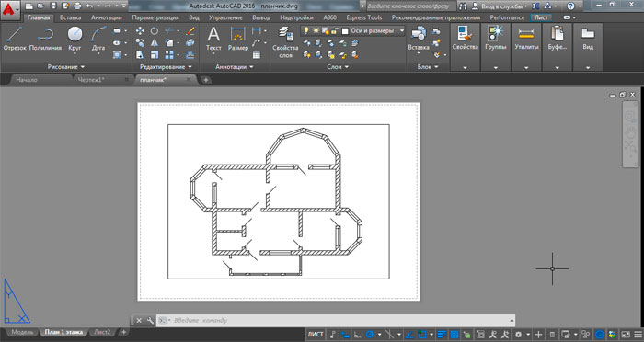The height and width of the screenshot is (342, 644).
Task: Click the Rotate tool icon
Action: 154,30
